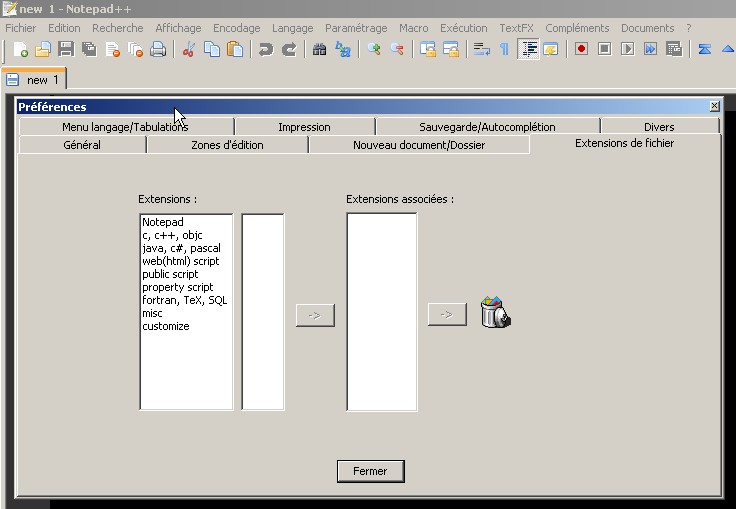Select "web(html) script" in the Extensions list
Screen dimensions: 736x509
[x=180, y=261]
